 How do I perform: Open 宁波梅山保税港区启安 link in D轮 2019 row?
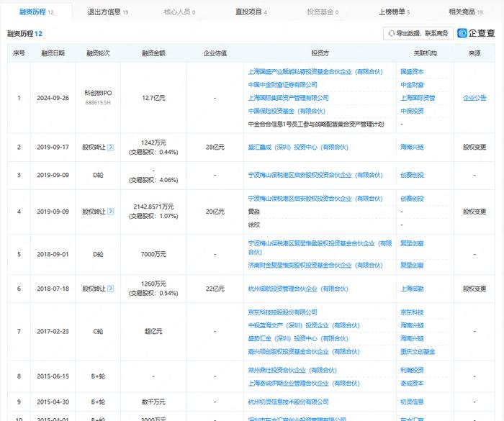(x=315, y=175)
